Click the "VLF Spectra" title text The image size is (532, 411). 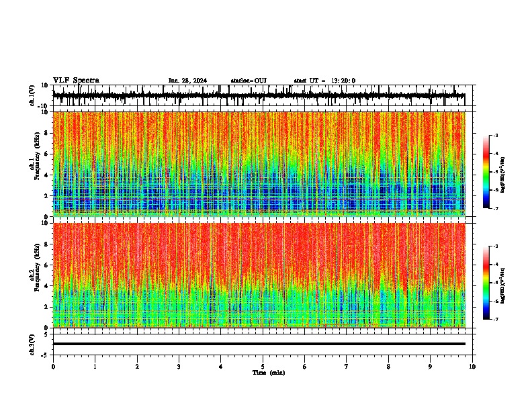click(x=77, y=81)
